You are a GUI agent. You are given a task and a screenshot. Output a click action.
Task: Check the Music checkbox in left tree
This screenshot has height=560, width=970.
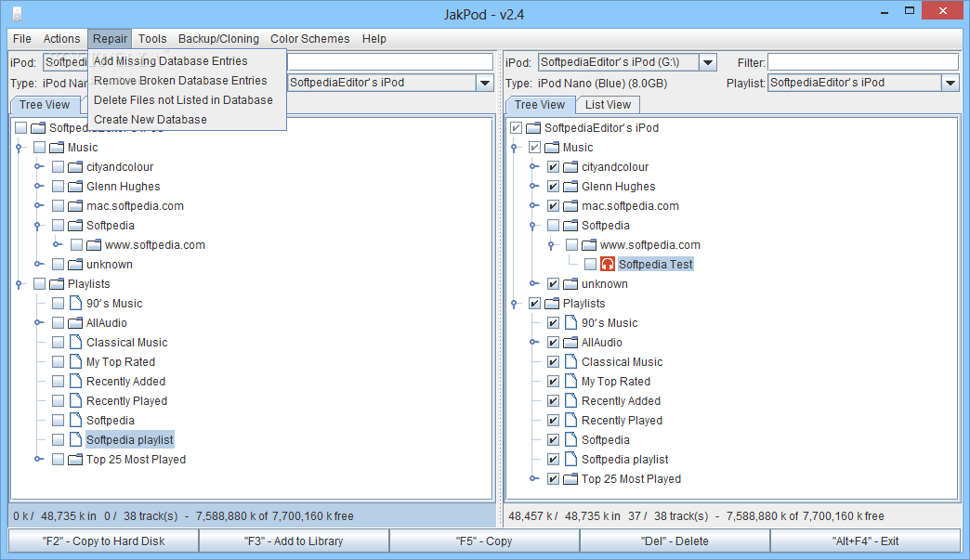tap(40, 148)
